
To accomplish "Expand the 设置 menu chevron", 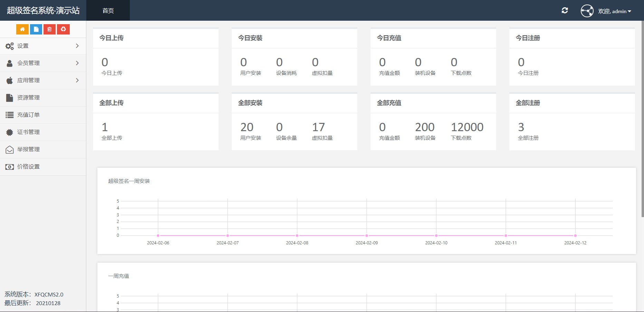I will click(77, 46).
